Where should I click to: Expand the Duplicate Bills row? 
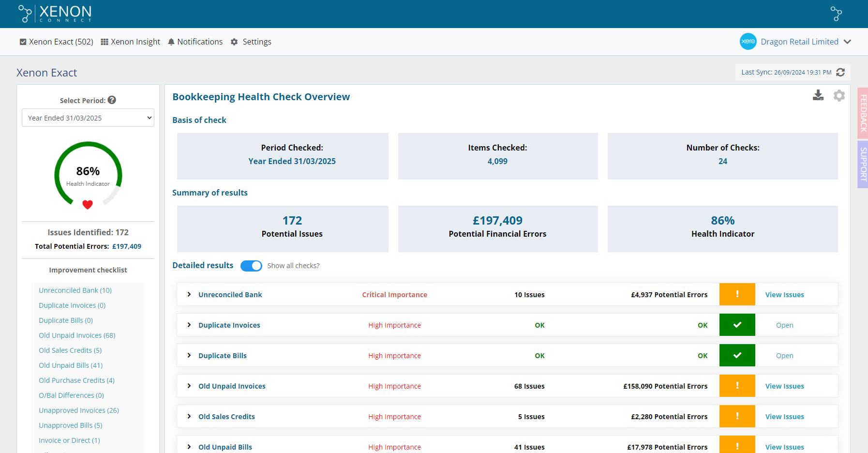pyautogui.click(x=189, y=355)
